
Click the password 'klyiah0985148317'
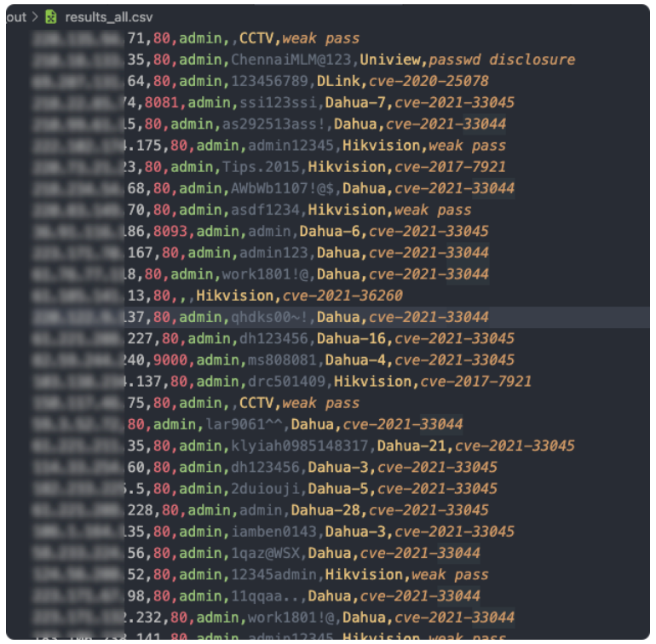pyautogui.click(x=300, y=446)
